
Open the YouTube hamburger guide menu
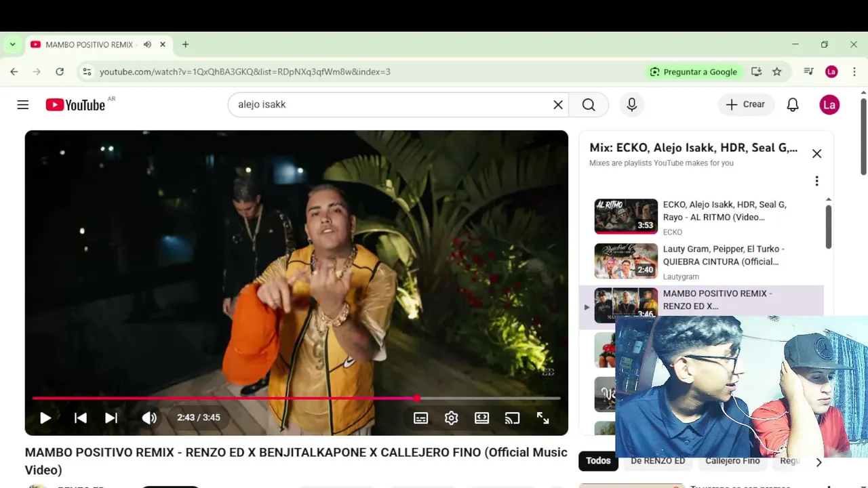pos(23,105)
